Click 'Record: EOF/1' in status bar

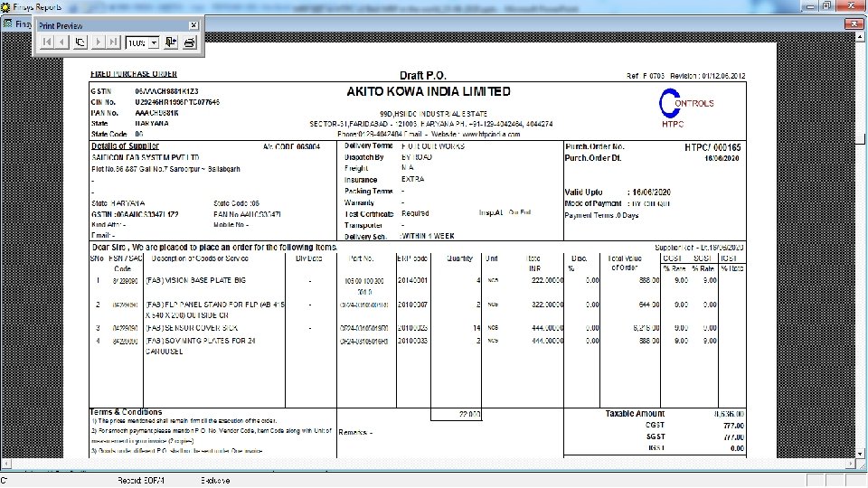pos(141,480)
